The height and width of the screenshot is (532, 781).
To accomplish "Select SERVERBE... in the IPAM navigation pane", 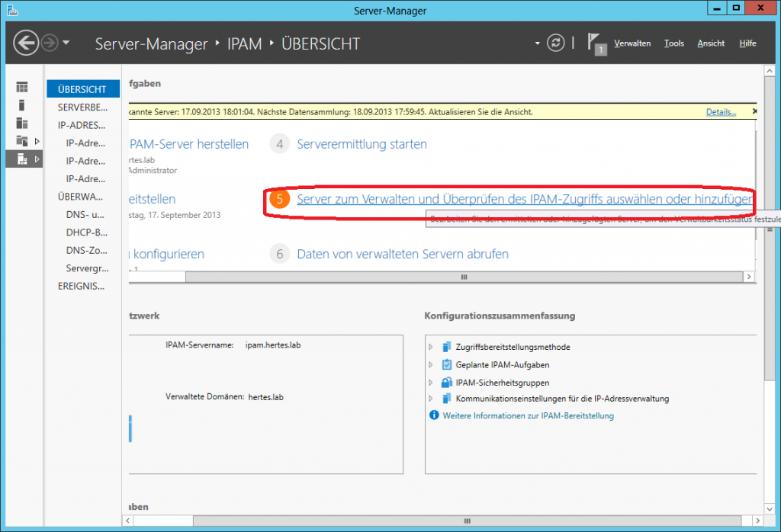I will (82, 107).
